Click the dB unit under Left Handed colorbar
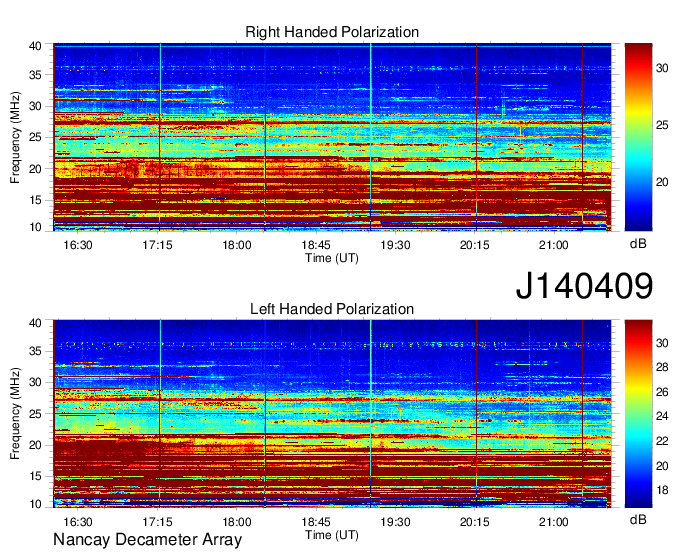The image size is (680, 552). click(x=638, y=519)
